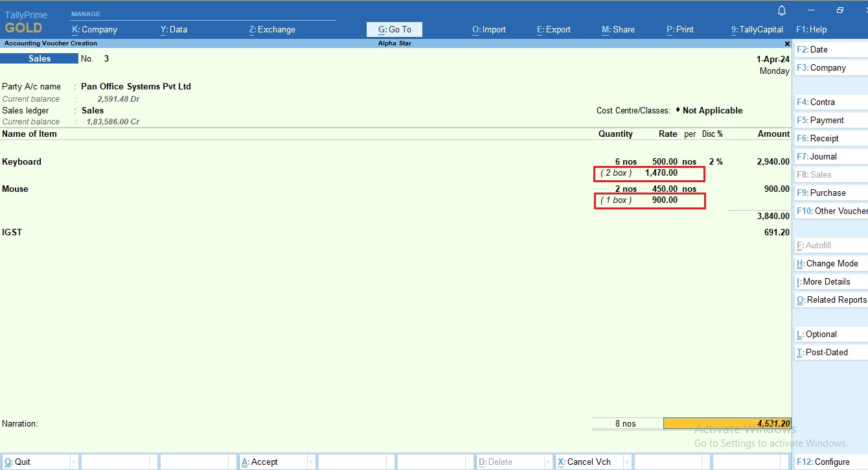Select F6 Receipt voucher

818,137
